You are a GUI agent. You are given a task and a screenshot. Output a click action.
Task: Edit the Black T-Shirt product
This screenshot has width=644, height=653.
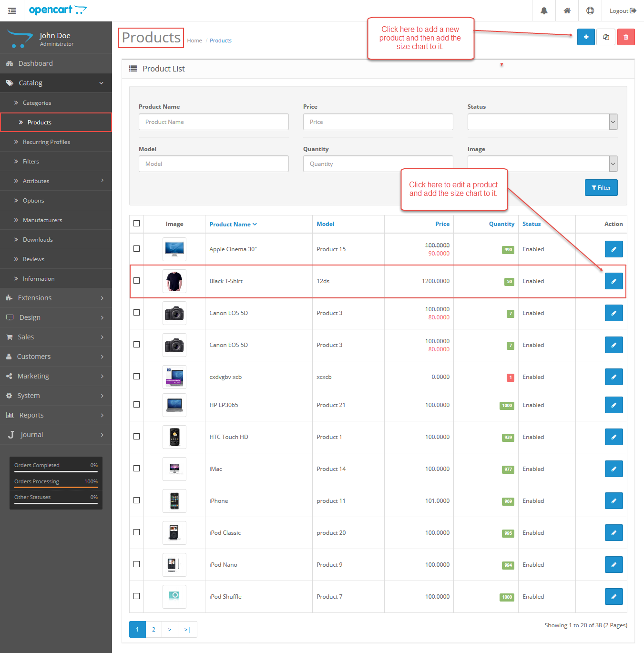click(x=614, y=281)
